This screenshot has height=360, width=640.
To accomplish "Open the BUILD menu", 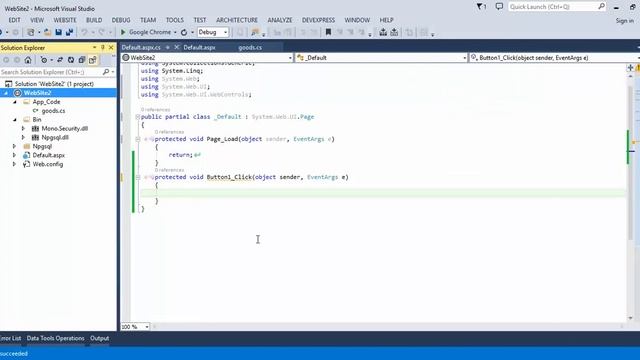I will tap(94, 20).
